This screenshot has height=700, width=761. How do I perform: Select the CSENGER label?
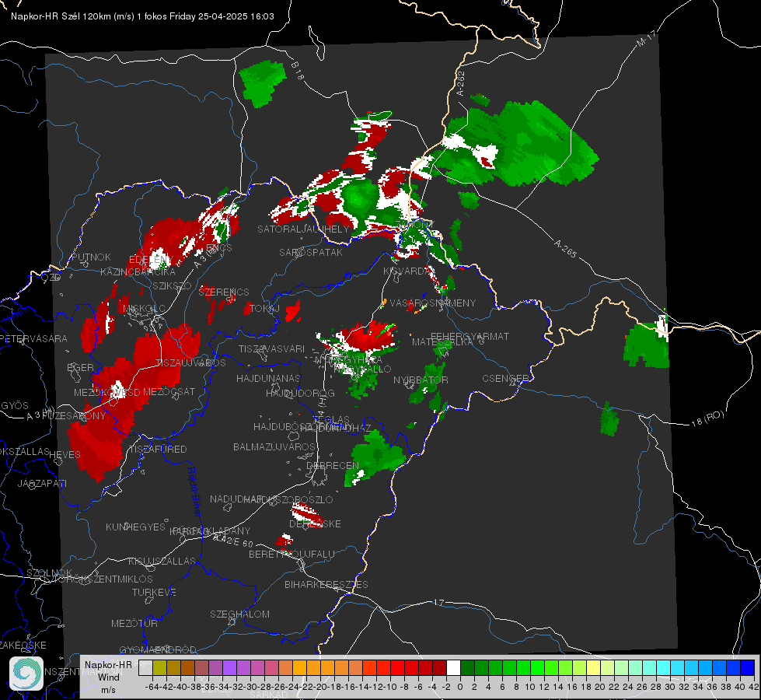[506, 378]
